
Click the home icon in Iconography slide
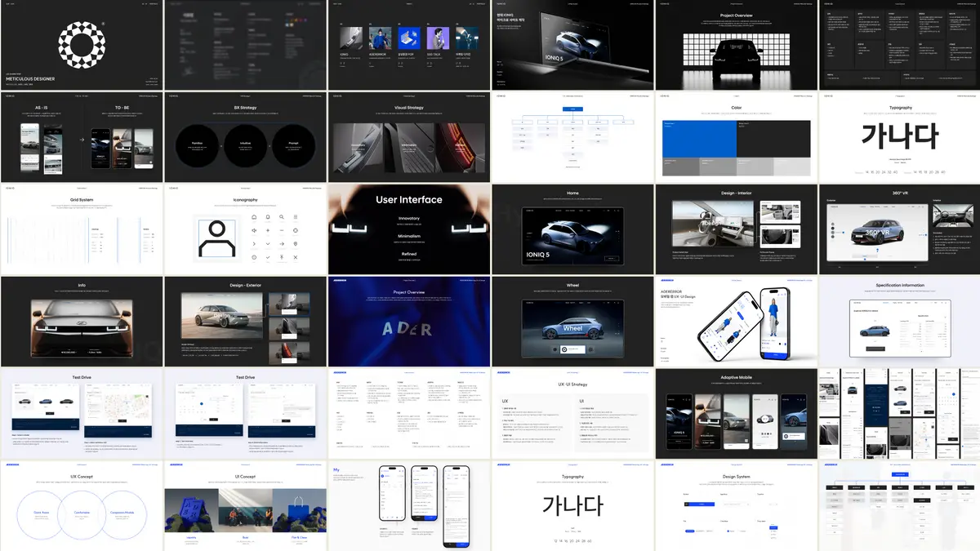(x=254, y=217)
